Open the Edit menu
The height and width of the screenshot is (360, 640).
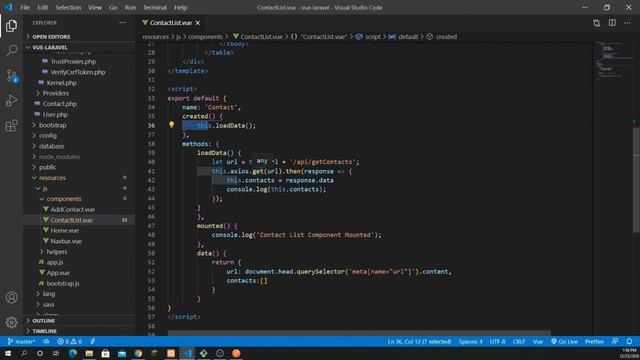[x=42, y=7]
